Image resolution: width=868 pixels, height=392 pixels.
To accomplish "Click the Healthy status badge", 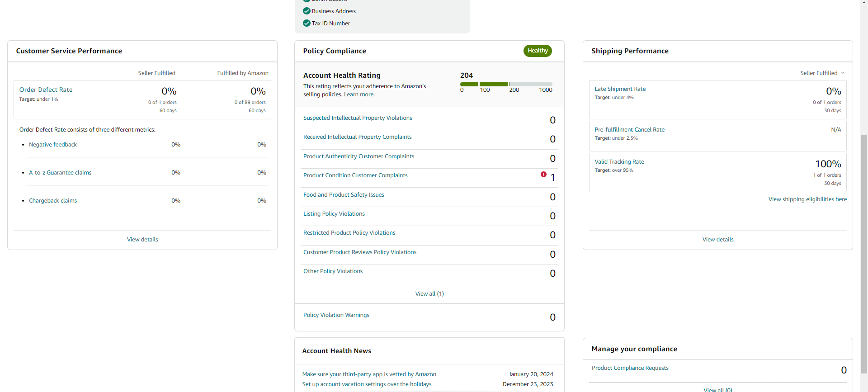I will pyautogui.click(x=538, y=51).
